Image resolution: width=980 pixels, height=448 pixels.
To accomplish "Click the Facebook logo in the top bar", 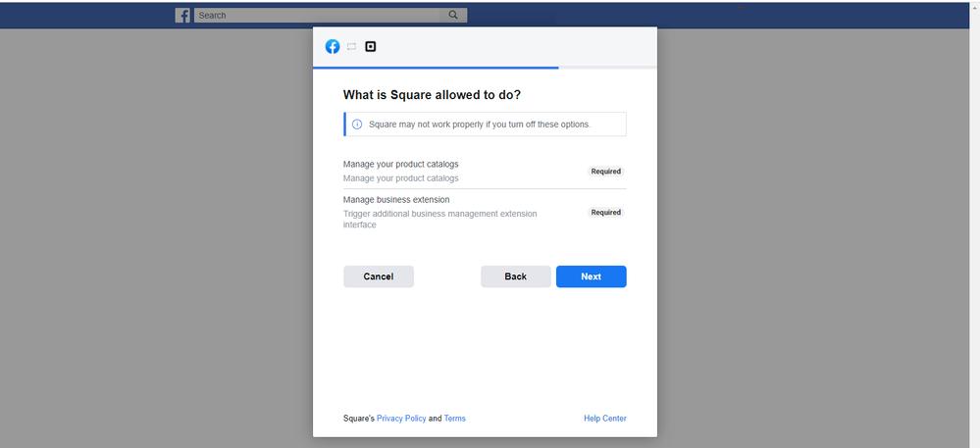I will coord(182,15).
